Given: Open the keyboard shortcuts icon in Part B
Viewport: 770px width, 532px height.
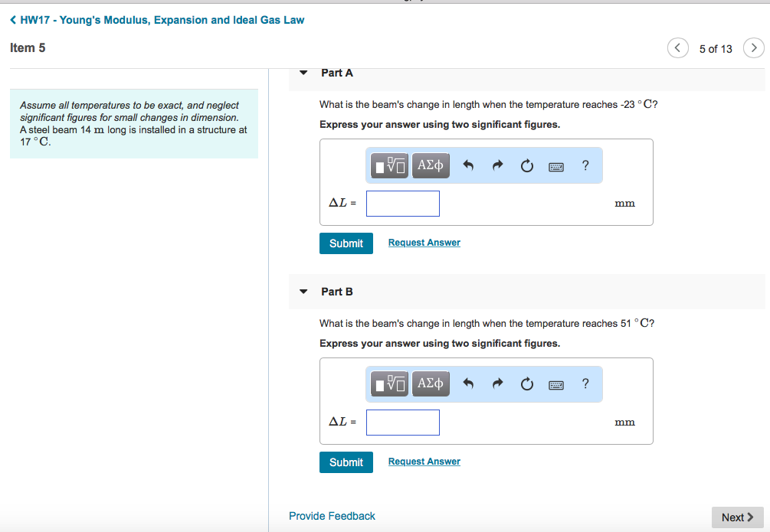Looking at the screenshot, I should [557, 383].
